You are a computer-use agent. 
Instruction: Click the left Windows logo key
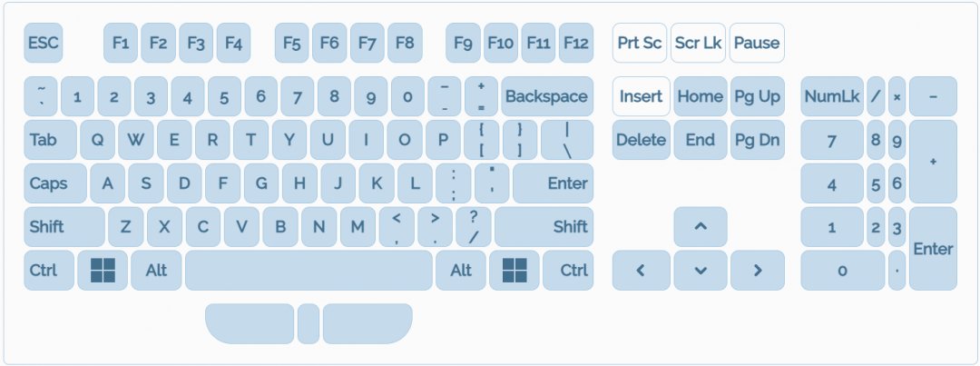pos(103,270)
